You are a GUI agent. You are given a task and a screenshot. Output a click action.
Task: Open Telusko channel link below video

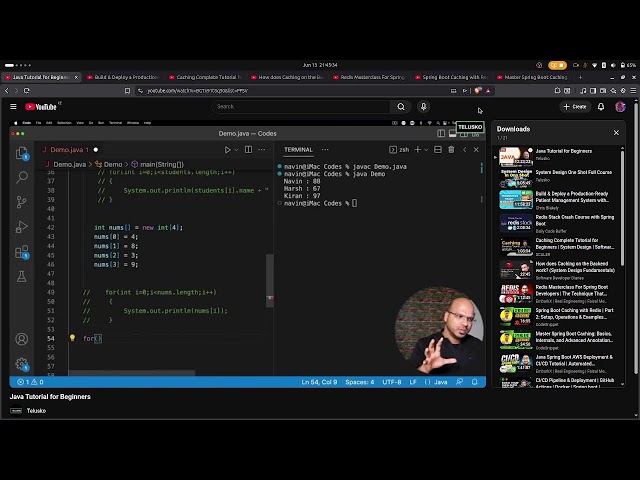pyautogui.click(x=36, y=411)
